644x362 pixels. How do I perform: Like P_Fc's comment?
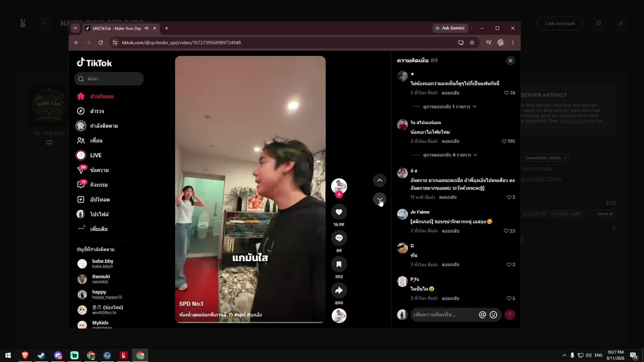point(509,298)
